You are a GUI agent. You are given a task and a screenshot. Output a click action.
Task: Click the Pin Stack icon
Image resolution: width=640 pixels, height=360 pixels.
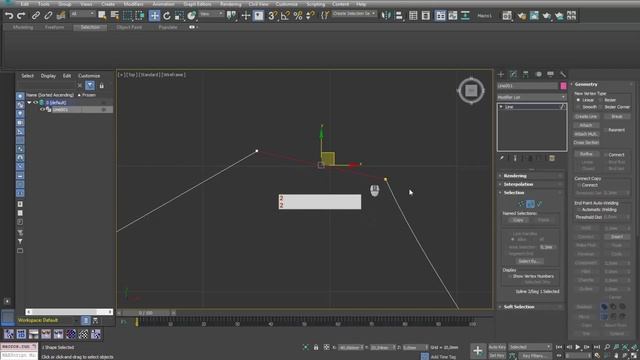tap(502, 158)
